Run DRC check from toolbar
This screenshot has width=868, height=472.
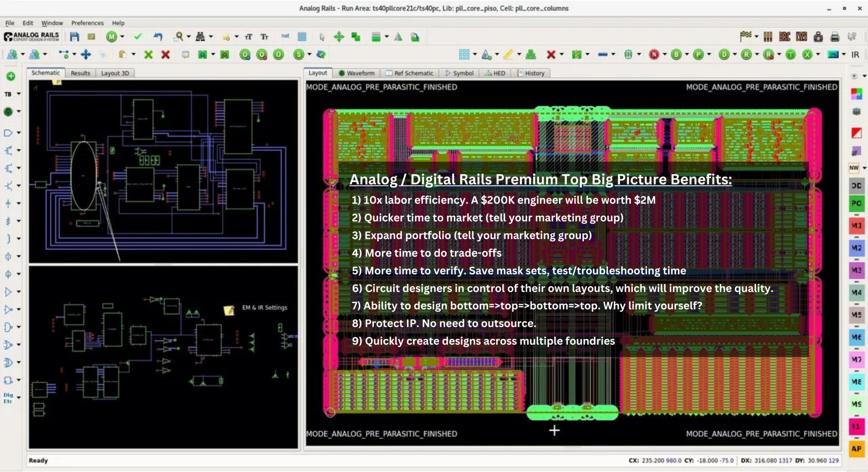[785, 37]
